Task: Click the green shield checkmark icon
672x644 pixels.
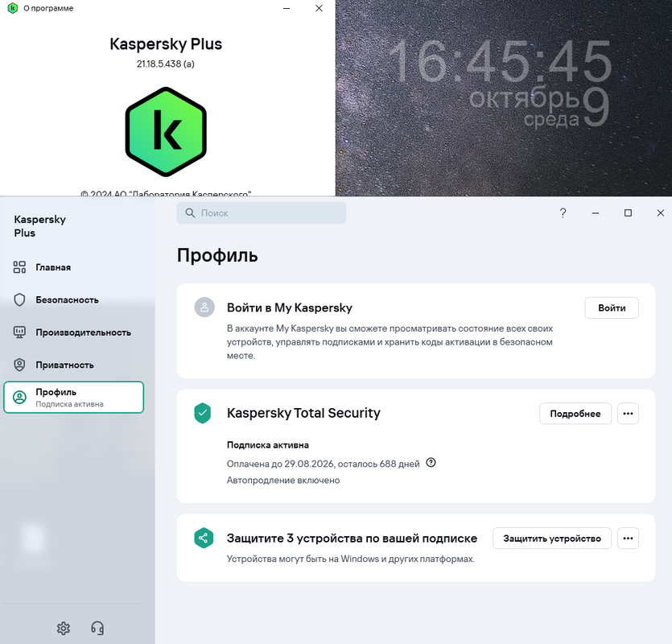Action: click(202, 413)
